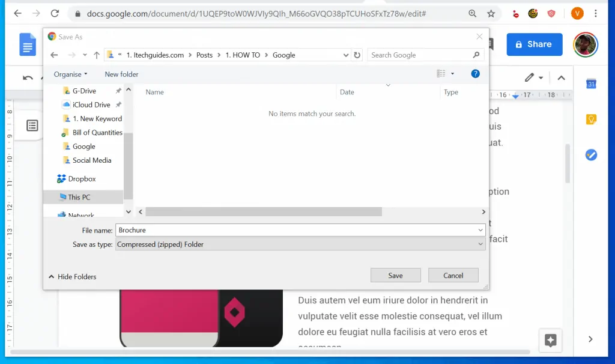Open Google Tasks side panel icon
The height and width of the screenshot is (364, 615).
click(x=591, y=155)
